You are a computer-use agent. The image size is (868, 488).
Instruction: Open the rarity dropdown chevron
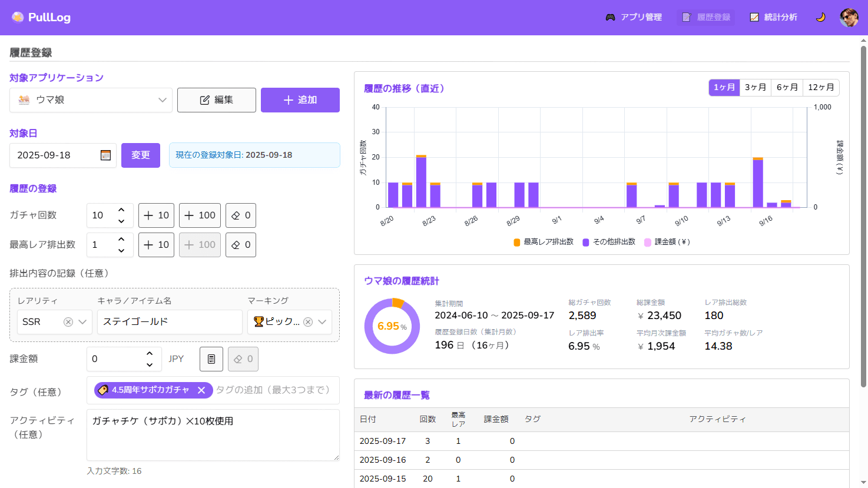[x=82, y=322]
